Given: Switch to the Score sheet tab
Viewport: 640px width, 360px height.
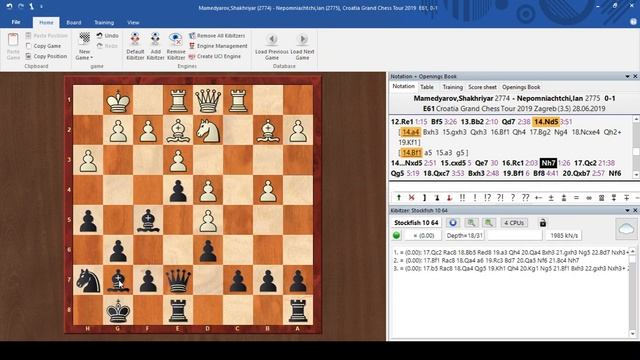Looking at the screenshot, I should pos(482,87).
